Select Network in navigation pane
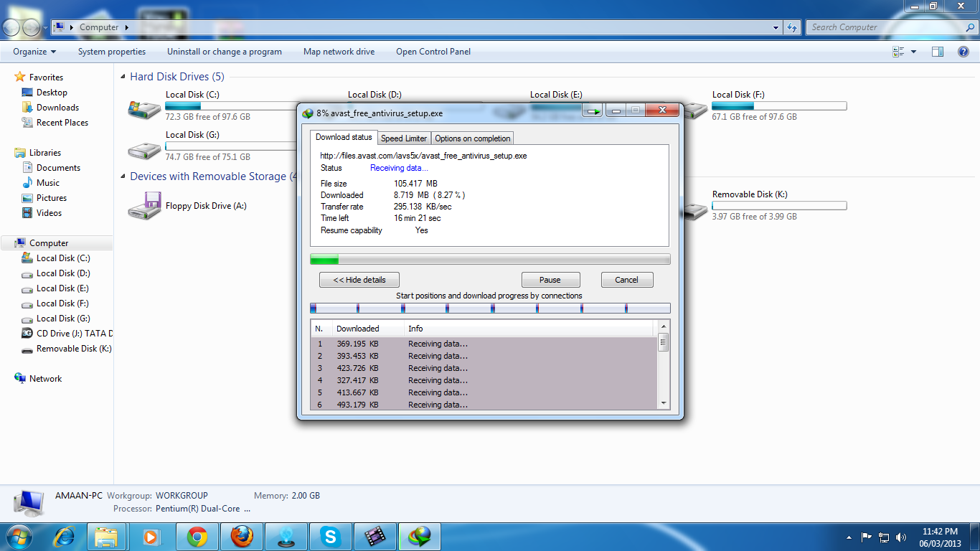The height and width of the screenshot is (551, 980). [45, 379]
